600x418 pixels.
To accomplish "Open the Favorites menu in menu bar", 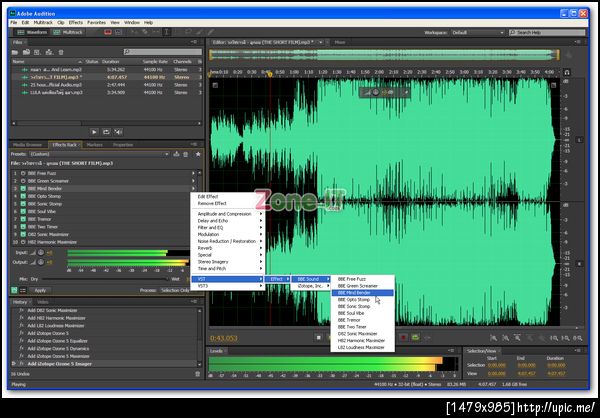I will (96, 23).
